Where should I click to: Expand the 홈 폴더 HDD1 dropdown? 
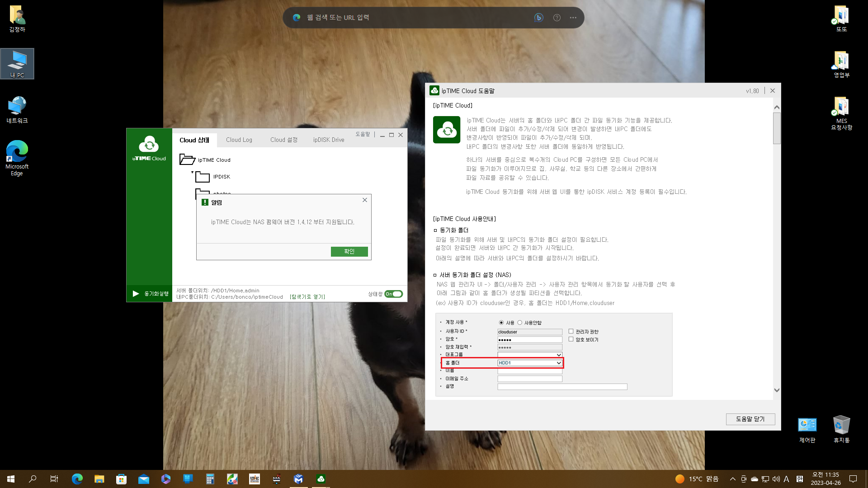530,363
